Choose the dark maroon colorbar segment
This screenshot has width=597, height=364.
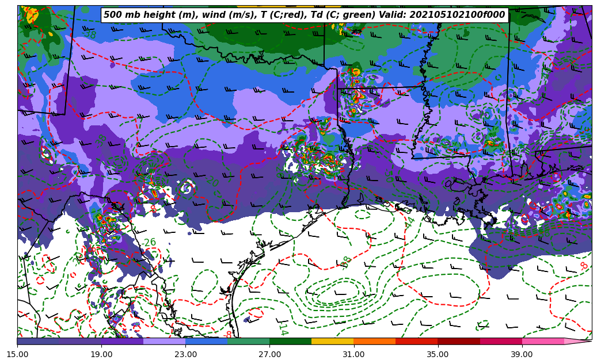(x=459, y=341)
